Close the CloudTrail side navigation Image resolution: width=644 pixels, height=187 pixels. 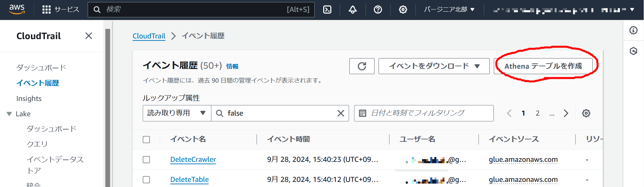[x=89, y=36]
